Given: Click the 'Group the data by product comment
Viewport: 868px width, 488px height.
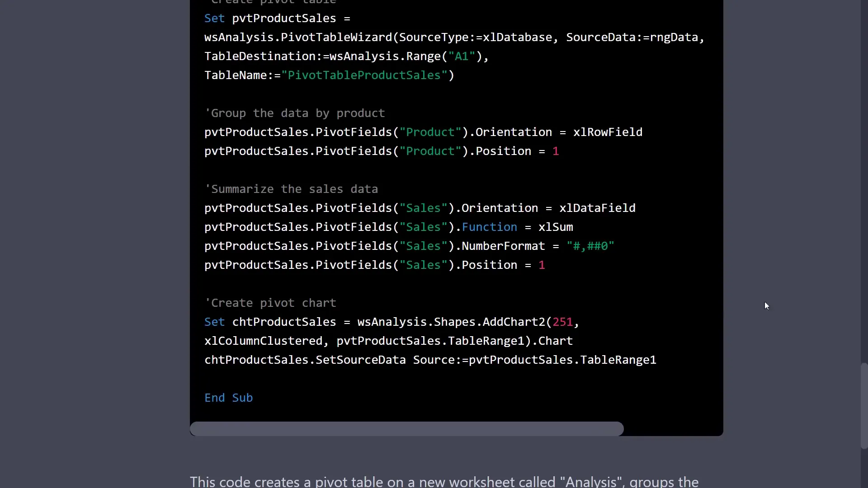Looking at the screenshot, I should [295, 113].
